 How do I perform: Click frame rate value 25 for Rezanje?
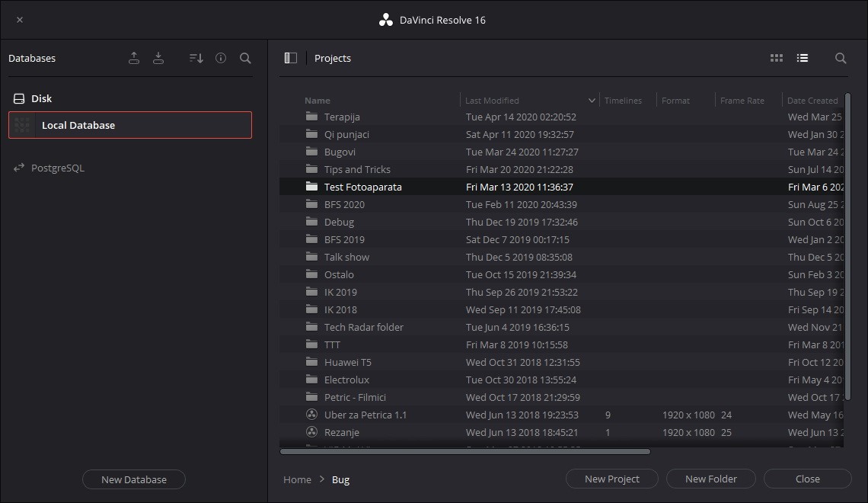pos(726,433)
